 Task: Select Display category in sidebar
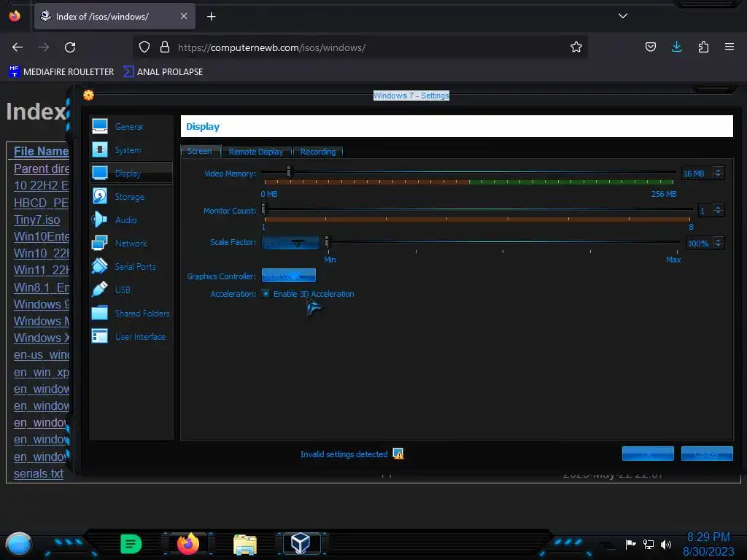[131, 174]
